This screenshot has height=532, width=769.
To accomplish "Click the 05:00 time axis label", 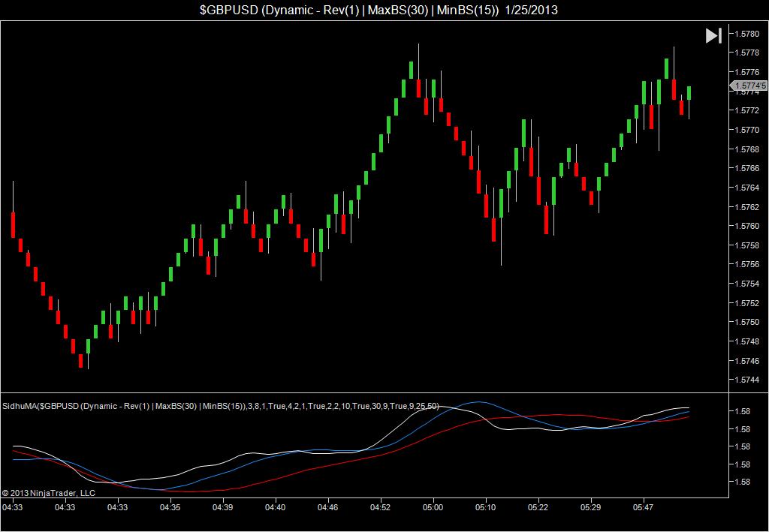I will [433, 507].
